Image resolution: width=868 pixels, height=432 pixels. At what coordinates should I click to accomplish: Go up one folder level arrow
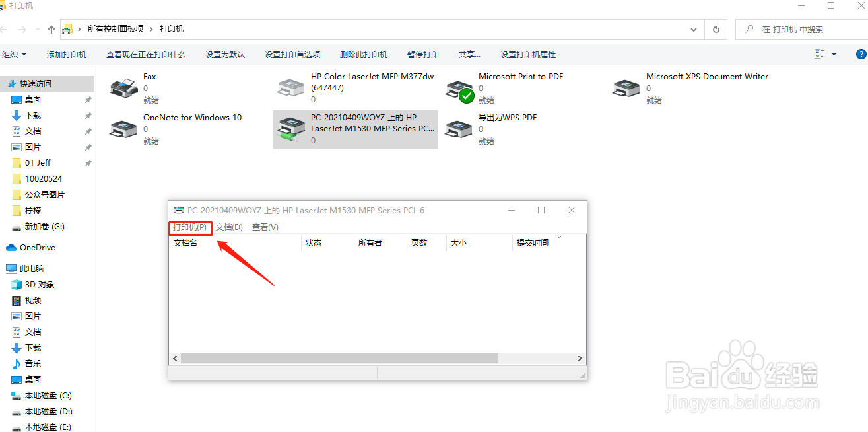(x=51, y=29)
